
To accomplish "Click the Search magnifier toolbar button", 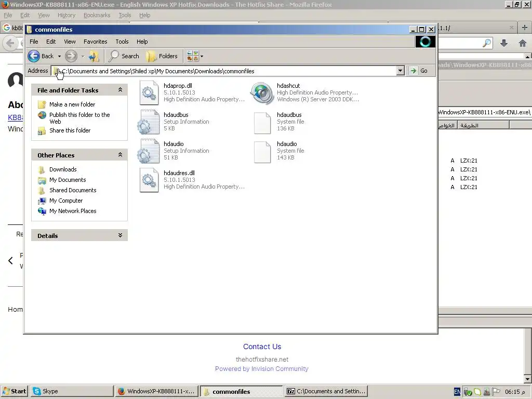I will [x=124, y=56].
